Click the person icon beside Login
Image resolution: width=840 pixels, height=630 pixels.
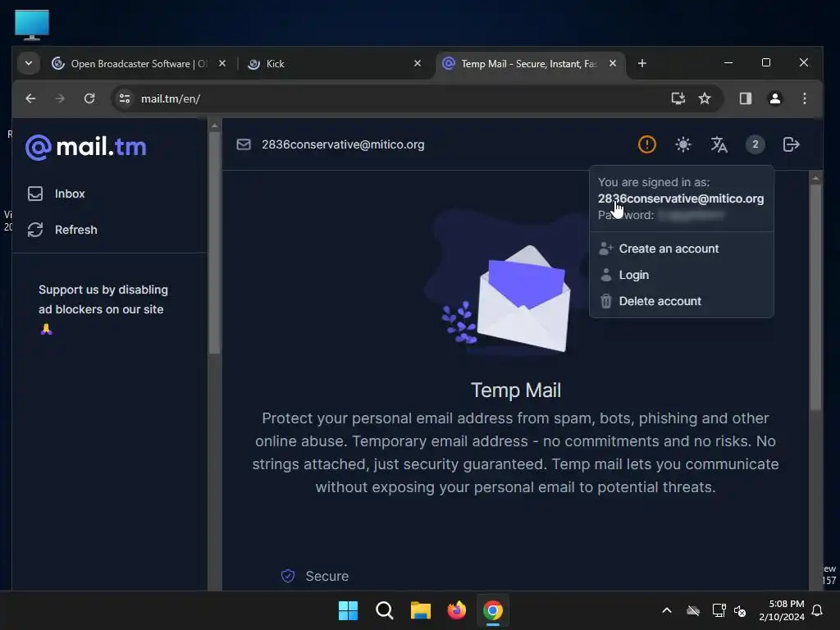[606, 275]
